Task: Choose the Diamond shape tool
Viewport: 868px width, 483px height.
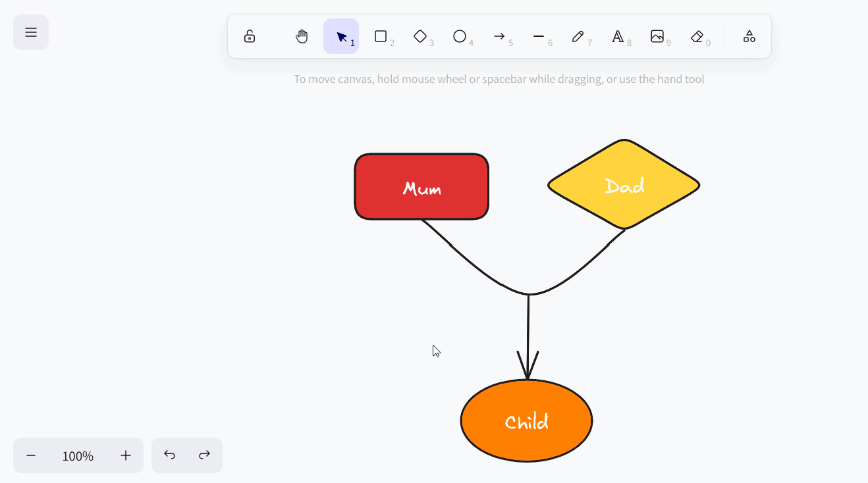Action: [420, 36]
